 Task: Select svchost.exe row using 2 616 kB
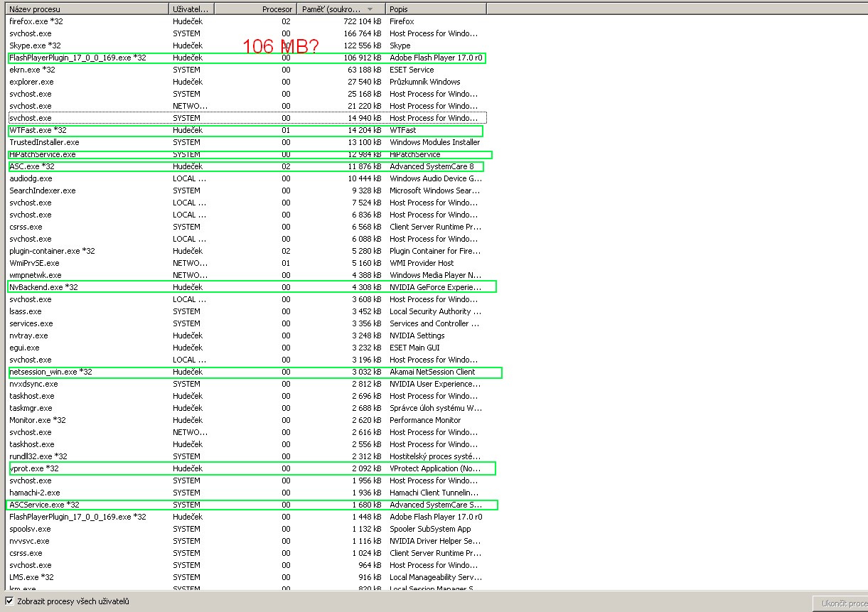[x=247, y=432]
